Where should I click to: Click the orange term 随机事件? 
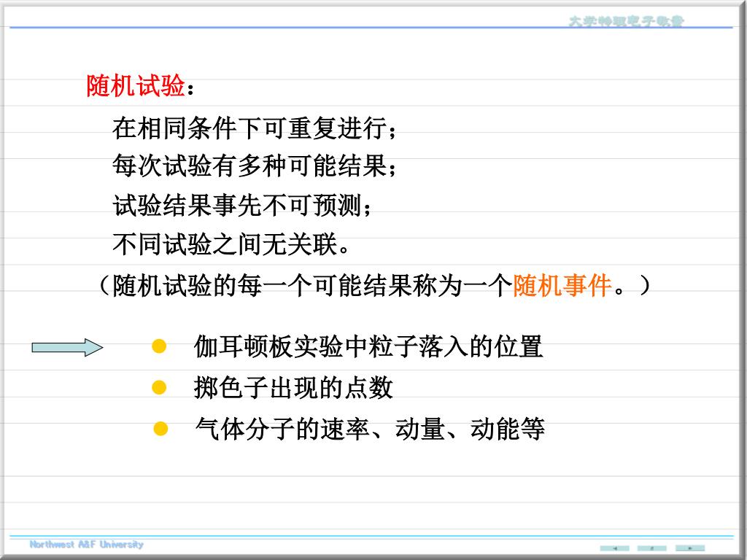click(562, 285)
